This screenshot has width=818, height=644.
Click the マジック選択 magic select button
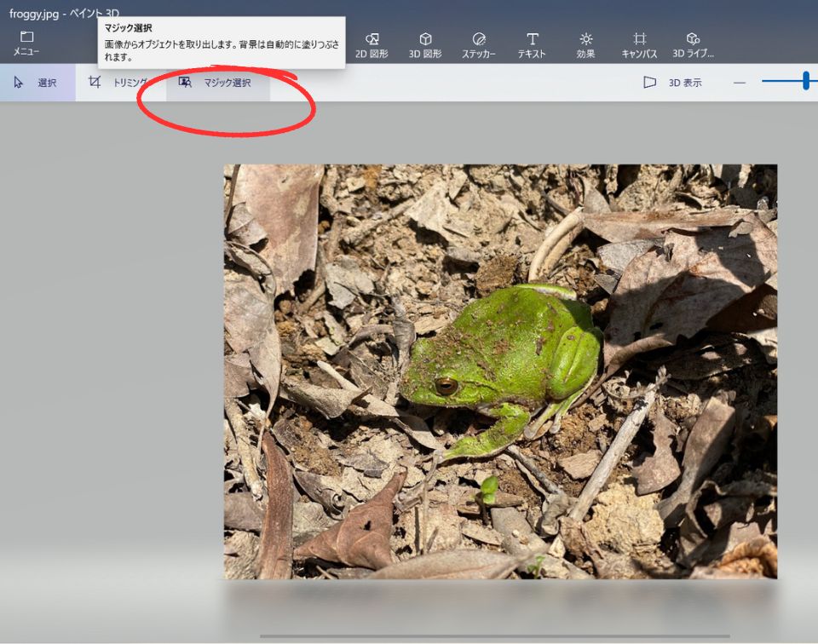(x=218, y=83)
